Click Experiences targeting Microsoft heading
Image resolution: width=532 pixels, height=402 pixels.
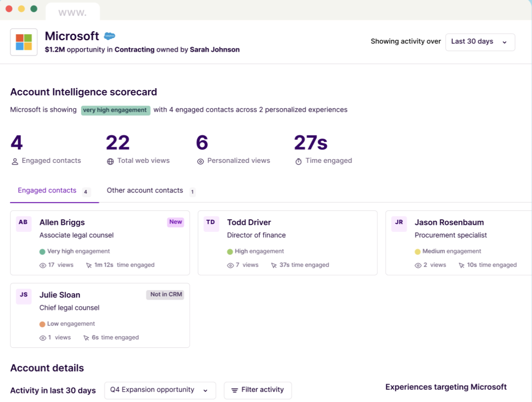(x=446, y=387)
